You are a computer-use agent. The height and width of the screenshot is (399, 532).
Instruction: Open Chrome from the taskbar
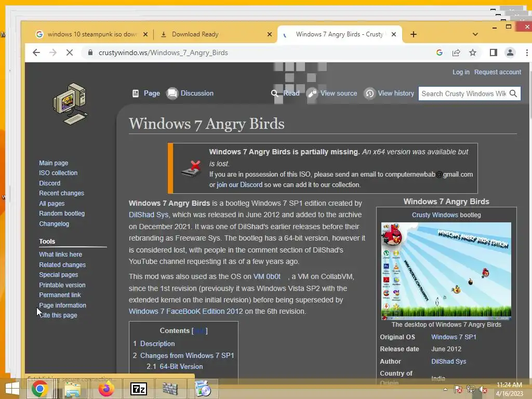[39, 389]
